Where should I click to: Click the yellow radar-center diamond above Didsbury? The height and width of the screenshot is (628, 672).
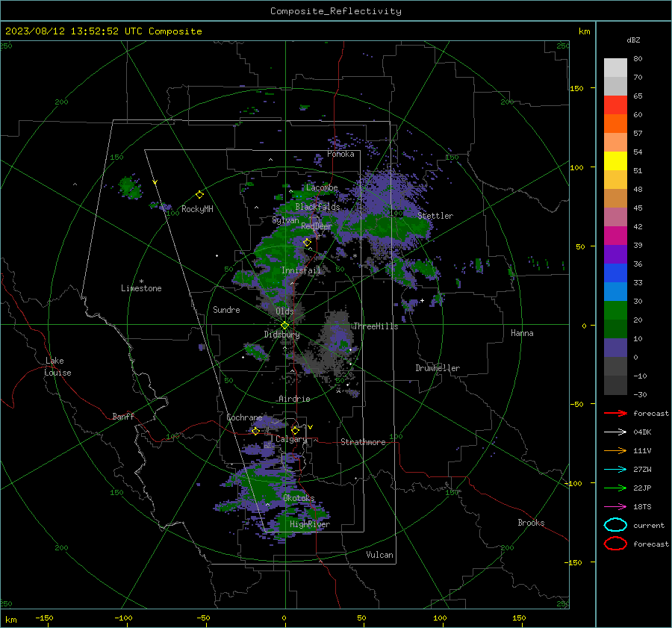284,326
